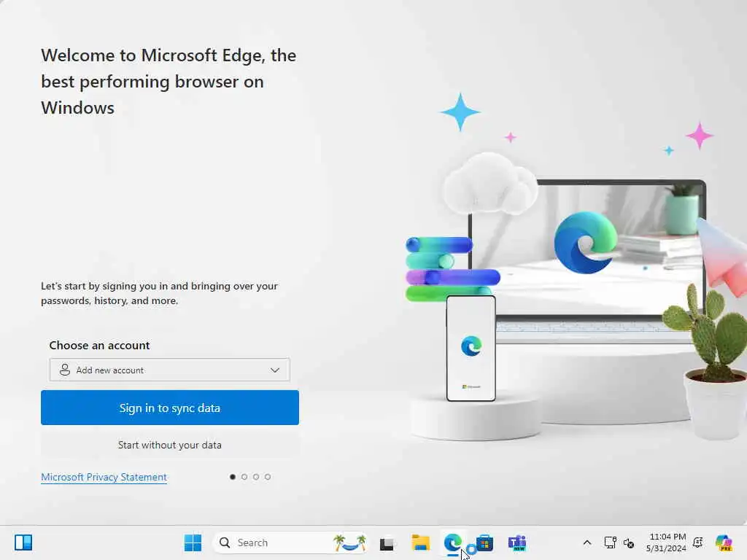Choose Start without your data

[x=169, y=445]
